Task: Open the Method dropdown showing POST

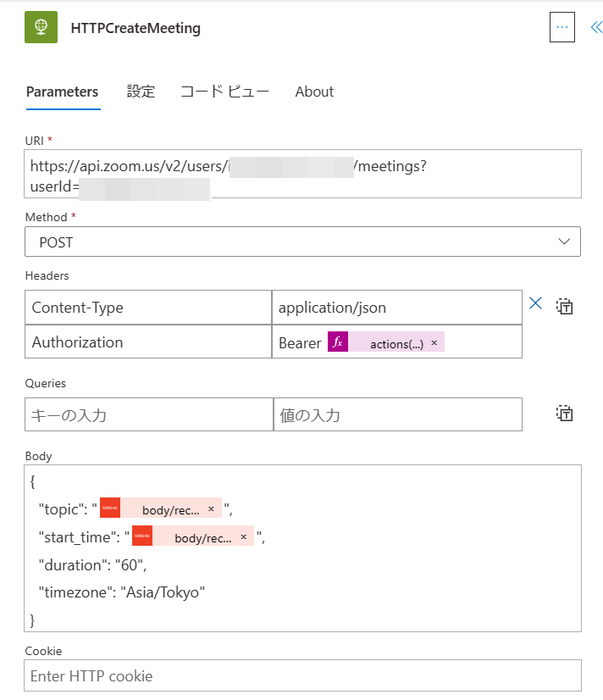Action: pyautogui.click(x=302, y=242)
